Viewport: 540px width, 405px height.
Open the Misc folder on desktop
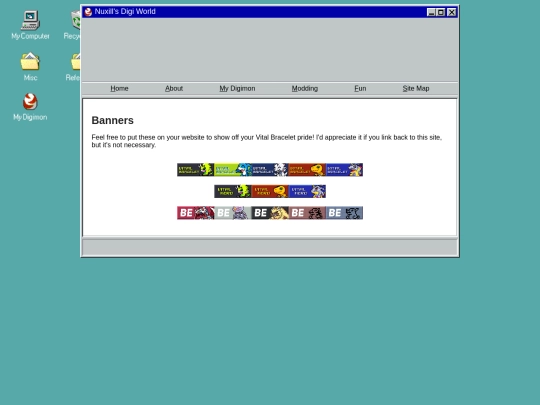coord(30,67)
